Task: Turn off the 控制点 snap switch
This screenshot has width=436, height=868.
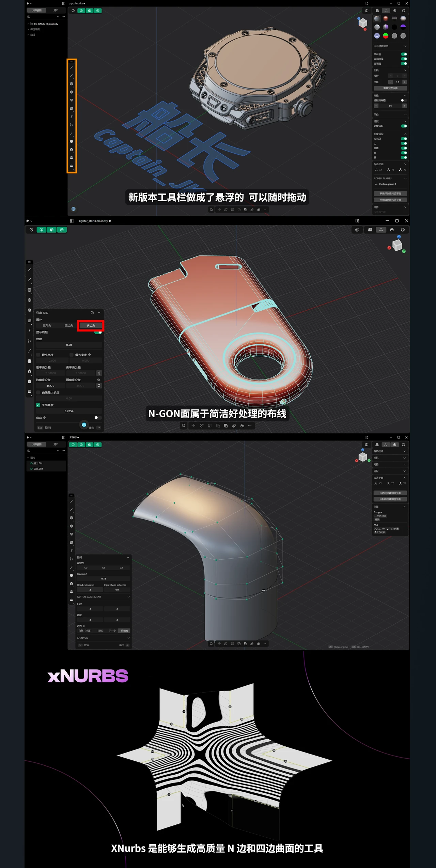Action: (404, 139)
